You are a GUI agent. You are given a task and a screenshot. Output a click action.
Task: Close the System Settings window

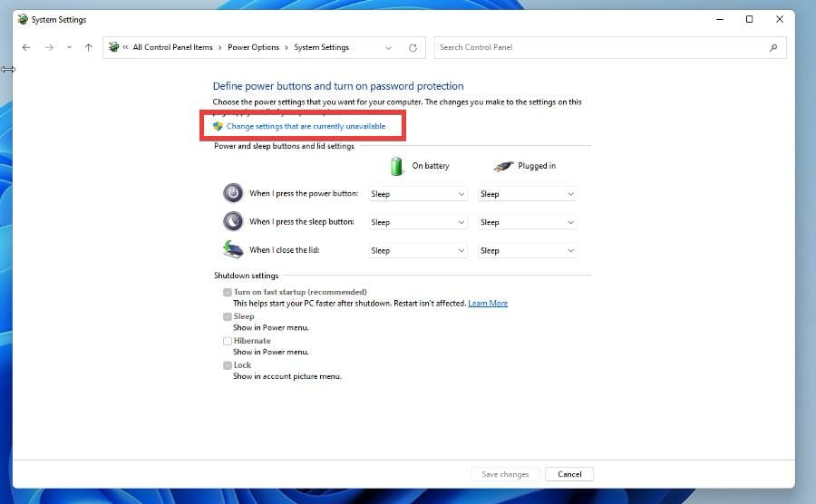click(x=780, y=19)
